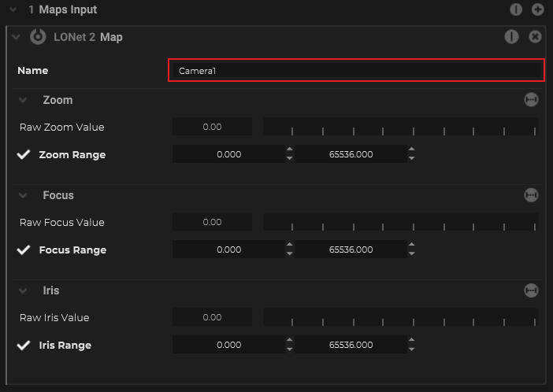Toggle the LONet 2 Map bypass icon
Screen dimensions: 553x392
tap(512, 36)
